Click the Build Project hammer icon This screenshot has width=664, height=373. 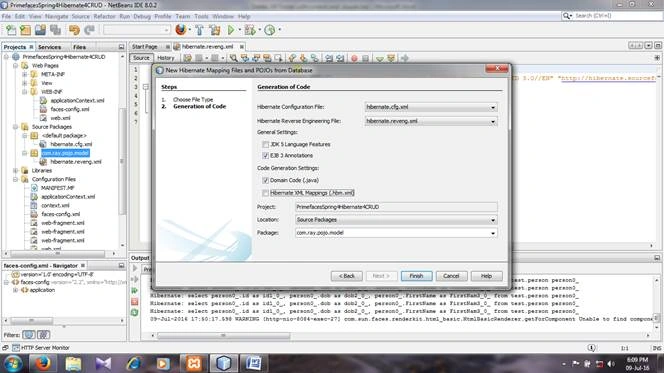pyautogui.click(x=199, y=30)
